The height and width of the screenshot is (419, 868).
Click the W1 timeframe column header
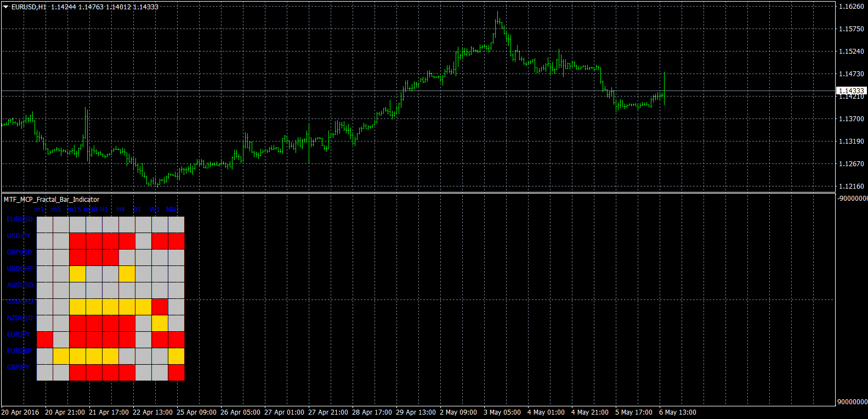[x=155, y=209]
